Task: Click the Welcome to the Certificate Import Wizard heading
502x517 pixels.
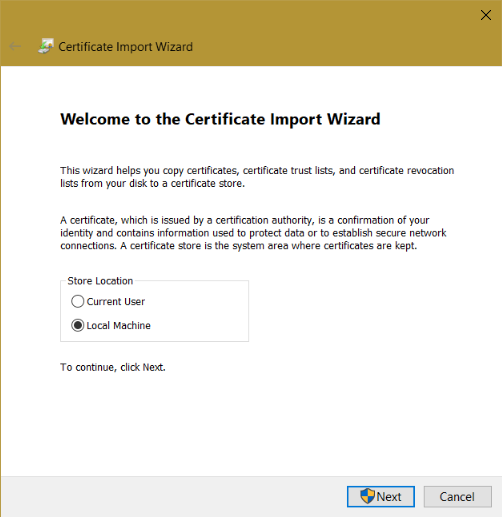Action: (x=220, y=119)
